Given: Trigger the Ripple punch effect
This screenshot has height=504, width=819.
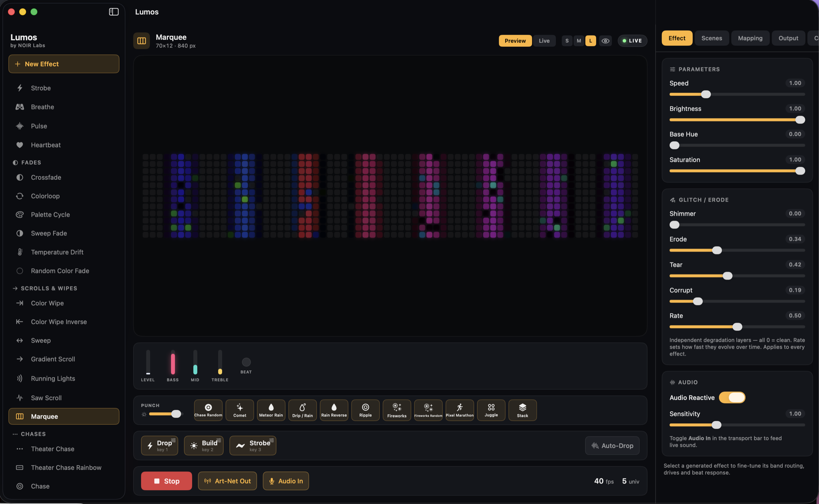Looking at the screenshot, I should pyautogui.click(x=365, y=410).
